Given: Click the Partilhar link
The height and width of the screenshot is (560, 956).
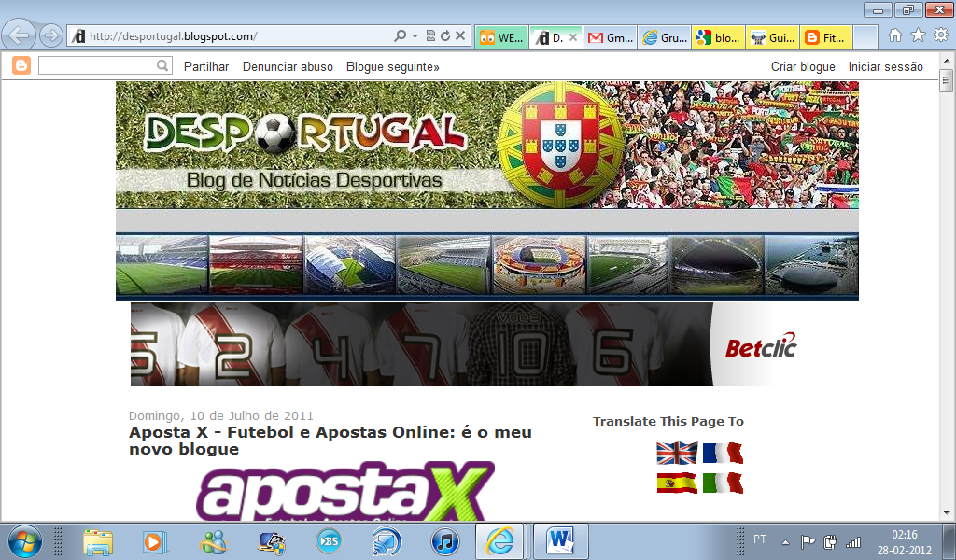Looking at the screenshot, I should click(x=206, y=66).
